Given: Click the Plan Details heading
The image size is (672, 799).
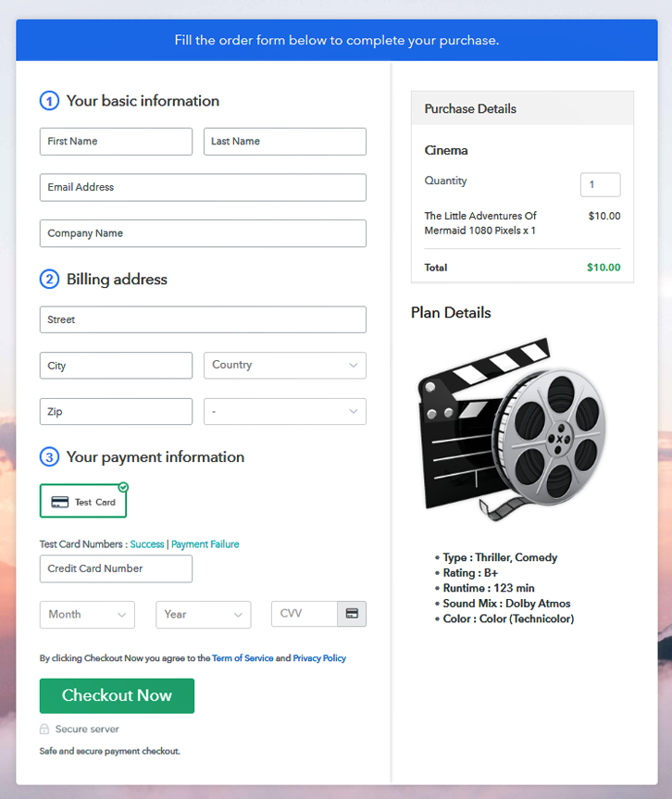Looking at the screenshot, I should (x=451, y=312).
